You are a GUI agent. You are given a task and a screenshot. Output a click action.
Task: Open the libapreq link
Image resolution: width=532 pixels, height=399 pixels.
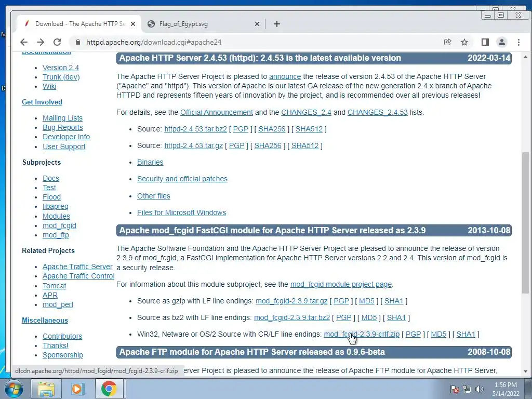pyautogui.click(x=55, y=206)
